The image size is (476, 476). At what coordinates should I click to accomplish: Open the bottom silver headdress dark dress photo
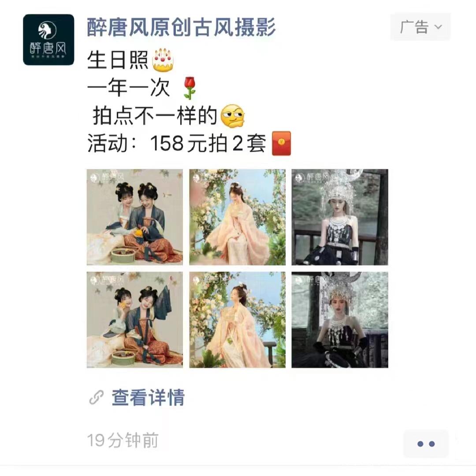[340, 320]
